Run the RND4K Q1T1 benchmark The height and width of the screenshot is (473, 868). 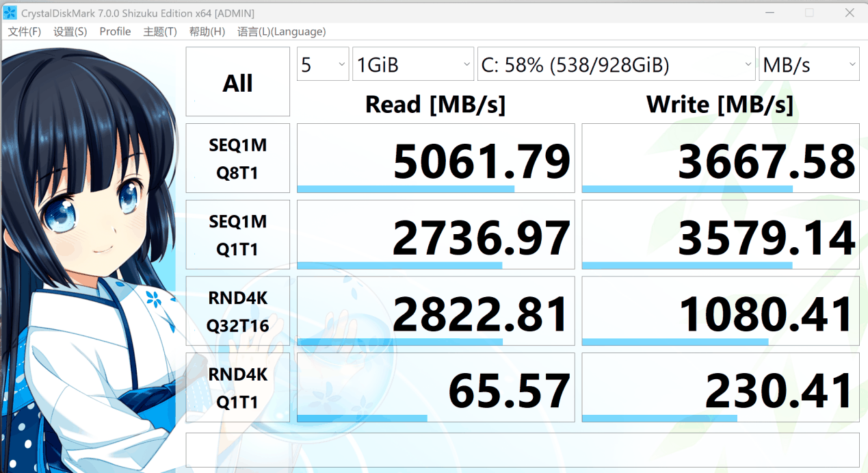tap(237, 388)
